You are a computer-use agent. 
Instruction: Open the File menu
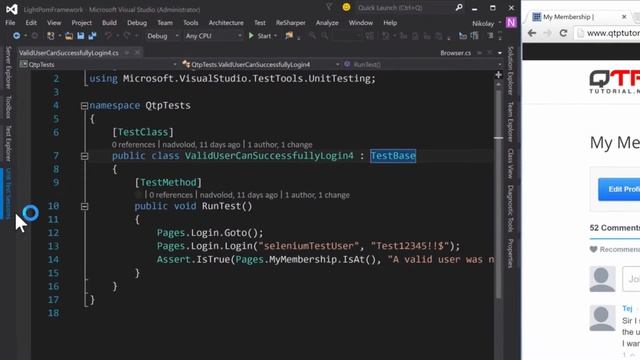pos(10,23)
